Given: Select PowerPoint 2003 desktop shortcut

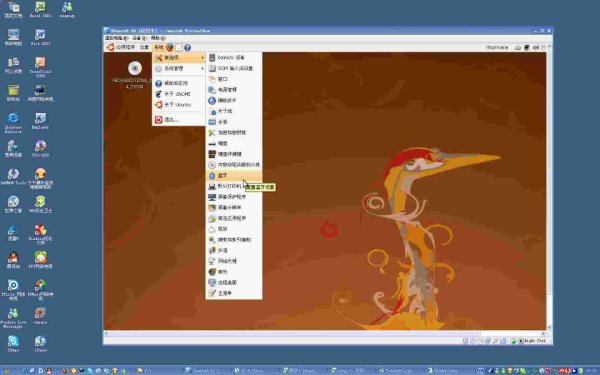Looking at the screenshot, I should 40,67.
